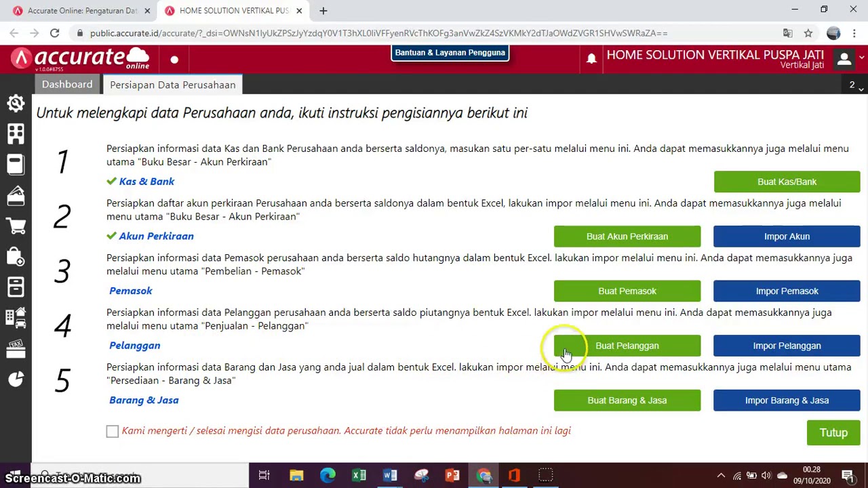This screenshot has height=488, width=868.
Task: Close the 'Accurate Online: Pengaturan' browser tab
Action: pos(147,11)
